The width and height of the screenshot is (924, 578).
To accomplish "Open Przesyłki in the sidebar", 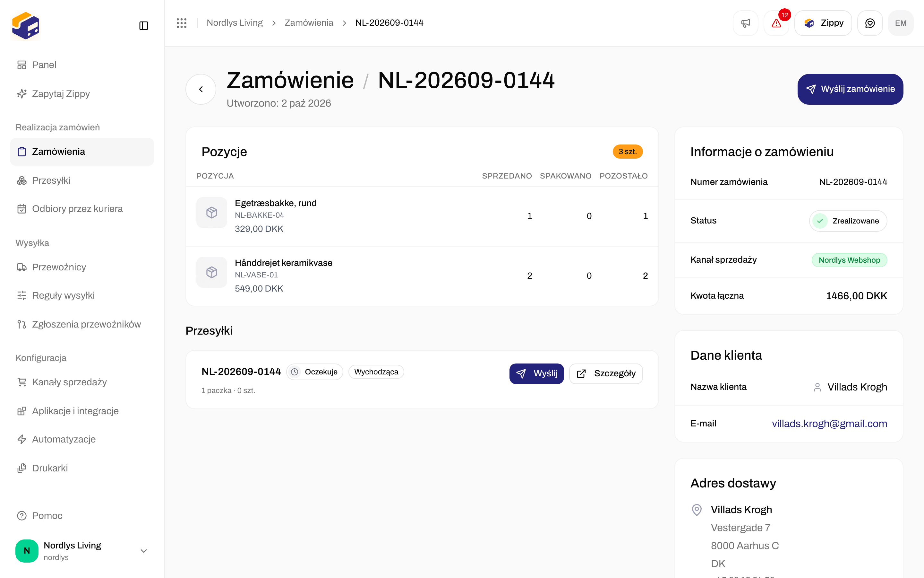I will point(82,180).
